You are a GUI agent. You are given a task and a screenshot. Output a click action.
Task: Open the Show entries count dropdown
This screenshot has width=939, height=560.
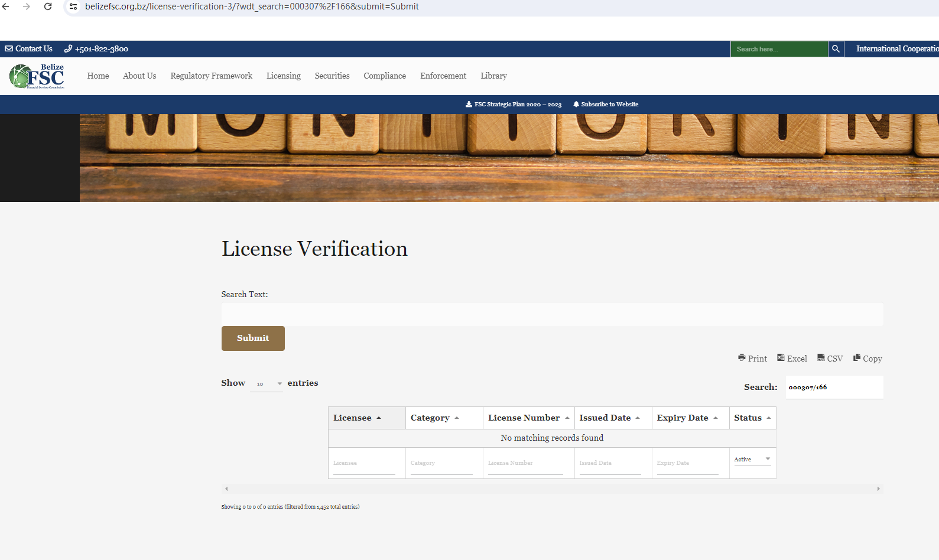[267, 384]
